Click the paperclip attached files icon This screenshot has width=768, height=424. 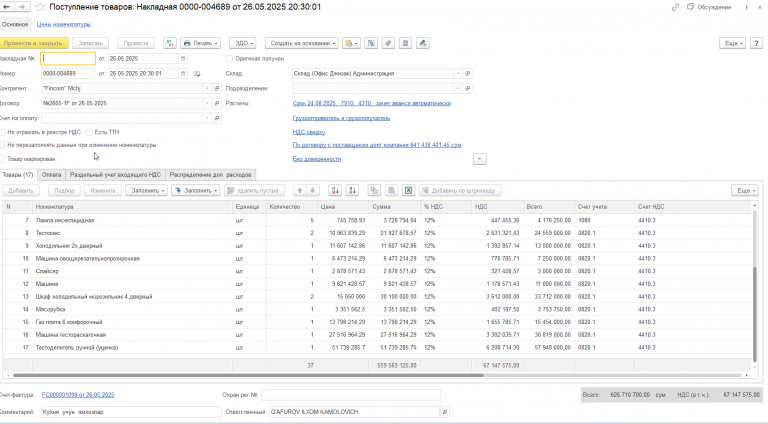[388, 43]
